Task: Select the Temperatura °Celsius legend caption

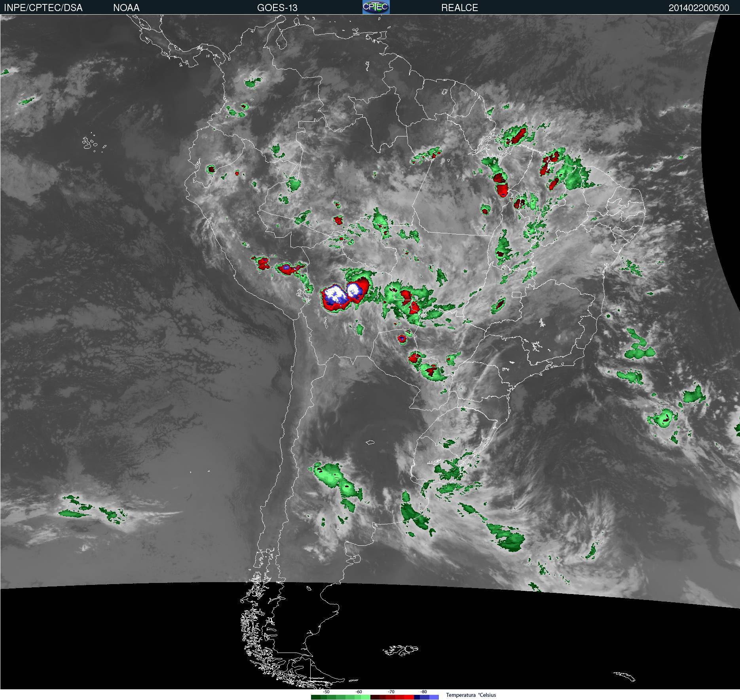Action: click(x=471, y=695)
